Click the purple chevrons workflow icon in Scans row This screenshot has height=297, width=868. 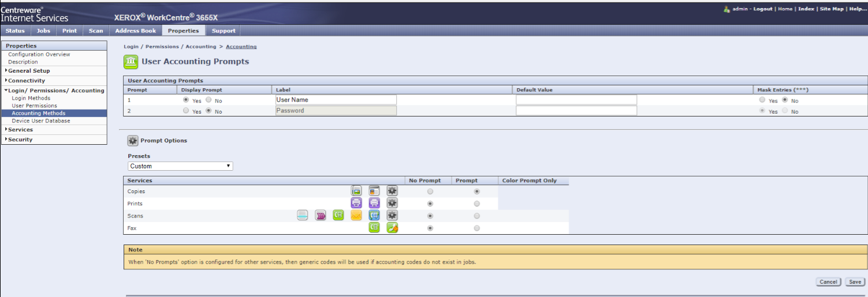[321, 215]
